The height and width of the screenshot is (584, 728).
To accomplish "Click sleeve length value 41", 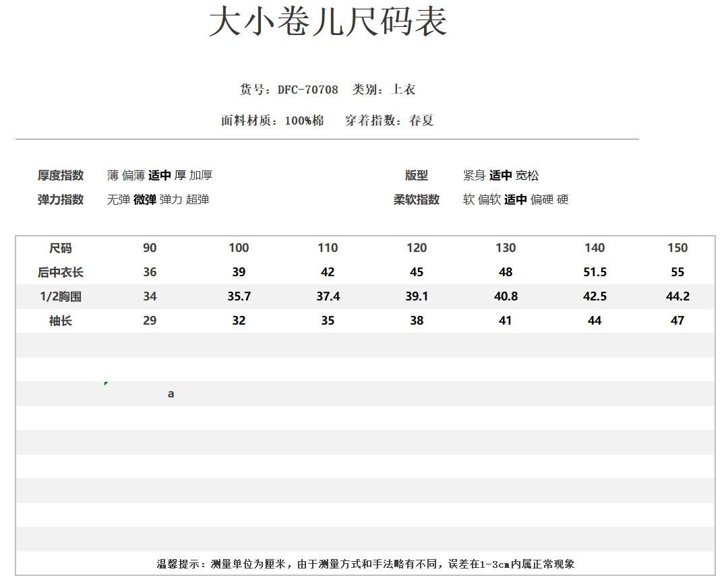I will pos(506,320).
